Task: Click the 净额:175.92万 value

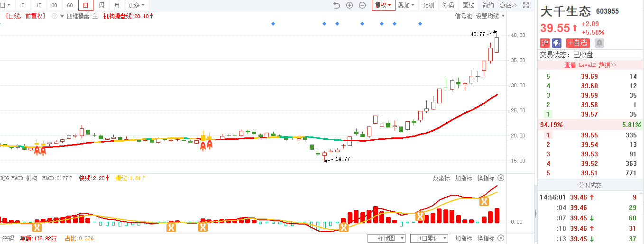Action: click(38, 238)
